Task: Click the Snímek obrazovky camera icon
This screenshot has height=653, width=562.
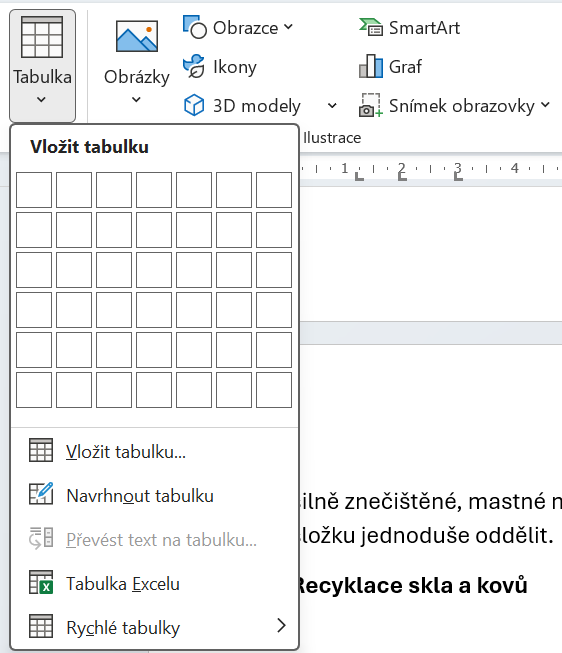Action: click(371, 105)
